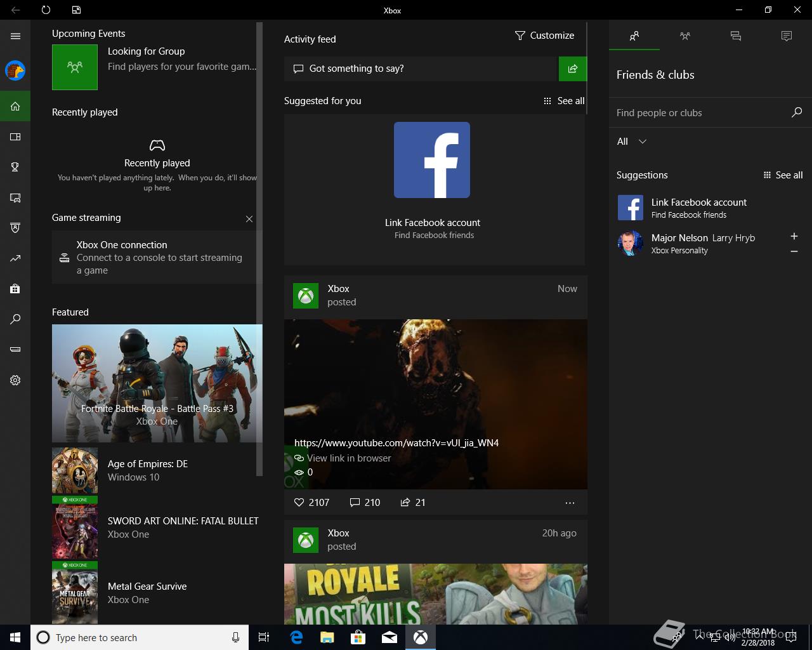The height and width of the screenshot is (650, 812).
Task: Open the user profile avatar
Action: [x=15, y=70]
